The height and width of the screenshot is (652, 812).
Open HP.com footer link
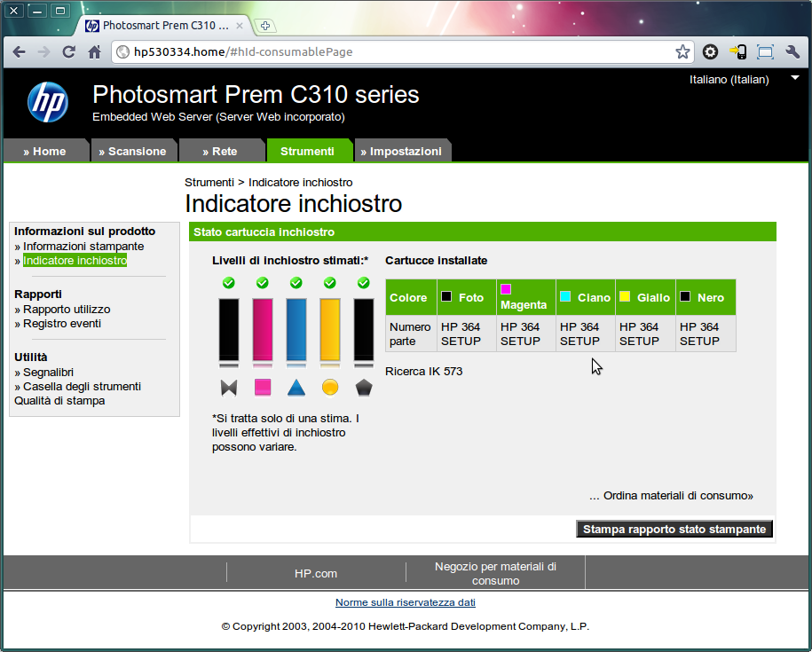(316, 573)
